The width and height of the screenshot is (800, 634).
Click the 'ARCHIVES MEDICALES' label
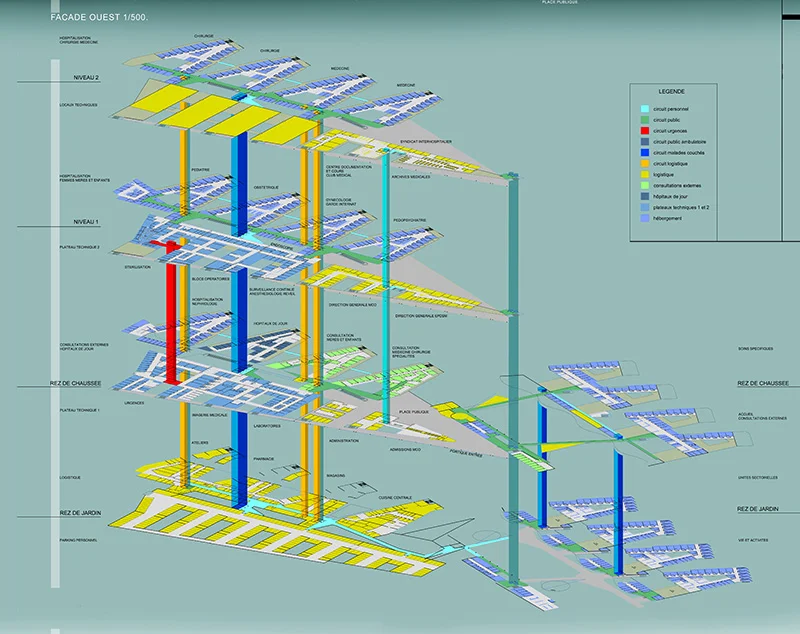coord(411,176)
